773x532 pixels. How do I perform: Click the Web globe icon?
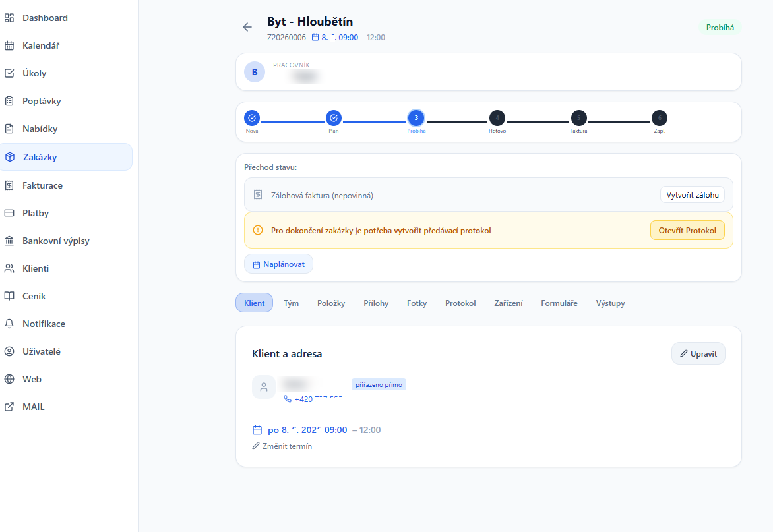[x=9, y=379]
